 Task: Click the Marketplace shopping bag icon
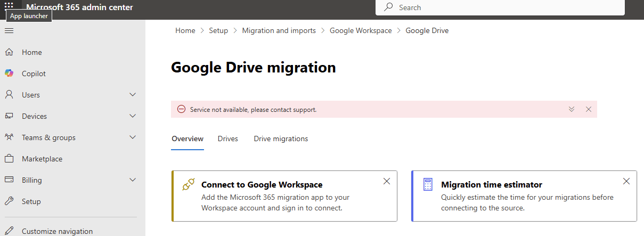pyautogui.click(x=9, y=159)
